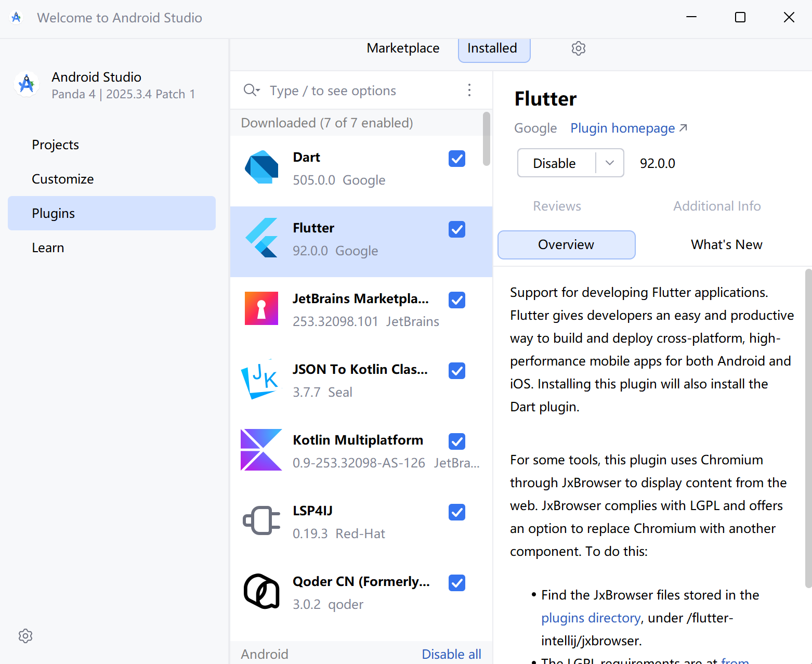The image size is (812, 664).
Task: Click the Disable button for Flutter
Action: pyautogui.click(x=556, y=163)
